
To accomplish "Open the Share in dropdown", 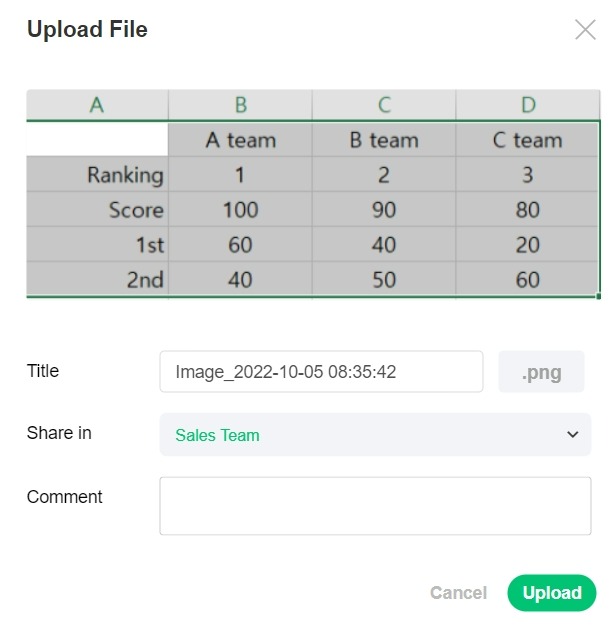I will 375,435.
